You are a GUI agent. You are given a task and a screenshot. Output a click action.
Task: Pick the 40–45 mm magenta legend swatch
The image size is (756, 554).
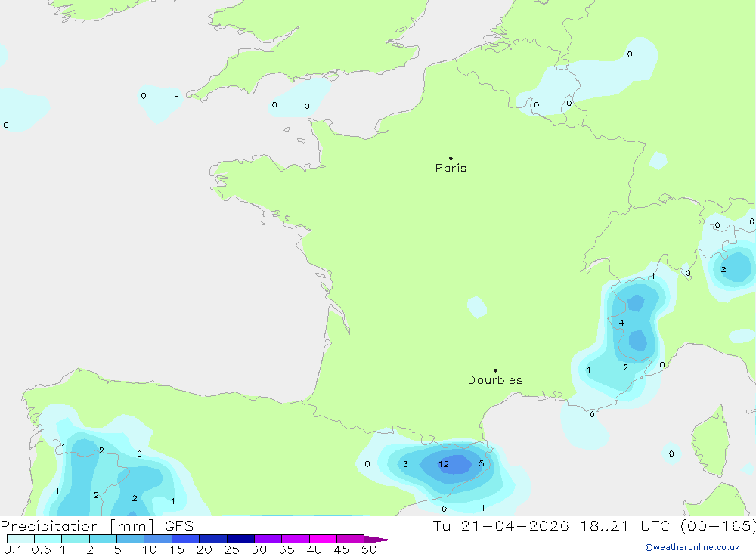pos(323,539)
